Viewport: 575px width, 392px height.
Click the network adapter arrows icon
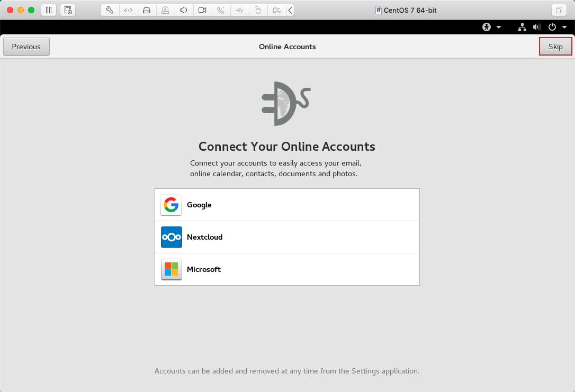pyautogui.click(x=128, y=10)
